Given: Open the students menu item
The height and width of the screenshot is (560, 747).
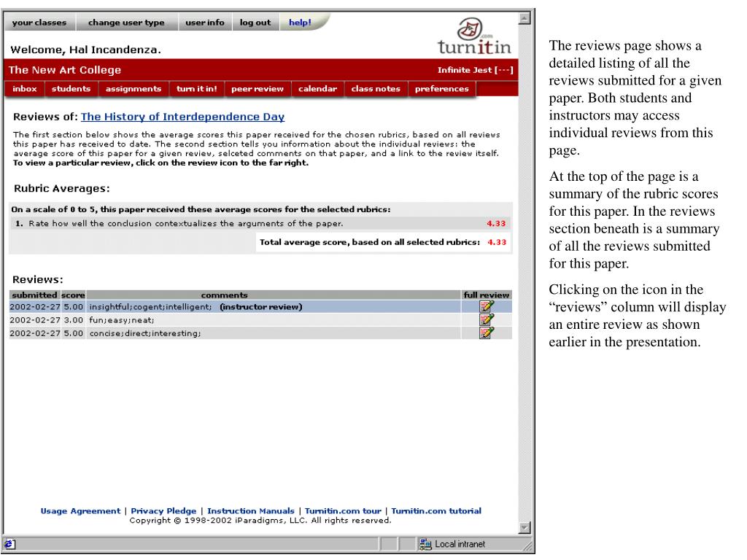Looking at the screenshot, I should 71,89.
